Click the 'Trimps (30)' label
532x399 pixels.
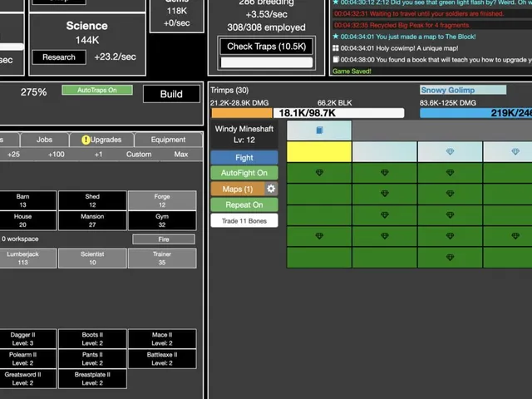point(229,91)
